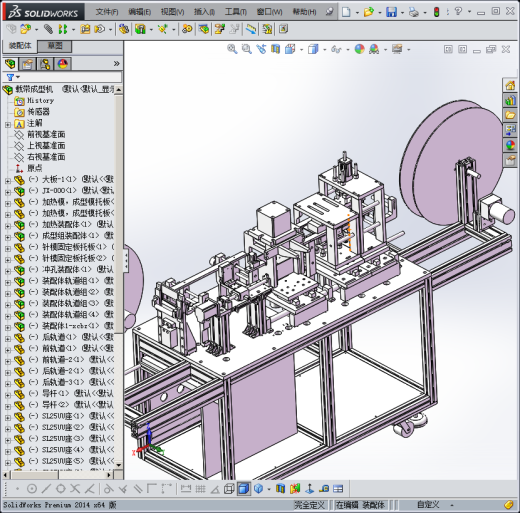Open Appearances tab in task pane
This screenshot has width=520, height=513.
tap(510, 145)
